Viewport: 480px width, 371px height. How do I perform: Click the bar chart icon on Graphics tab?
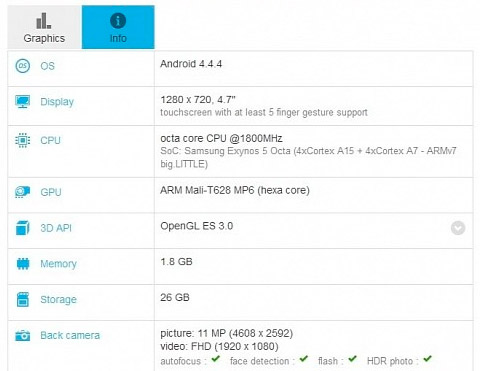click(44, 21)
